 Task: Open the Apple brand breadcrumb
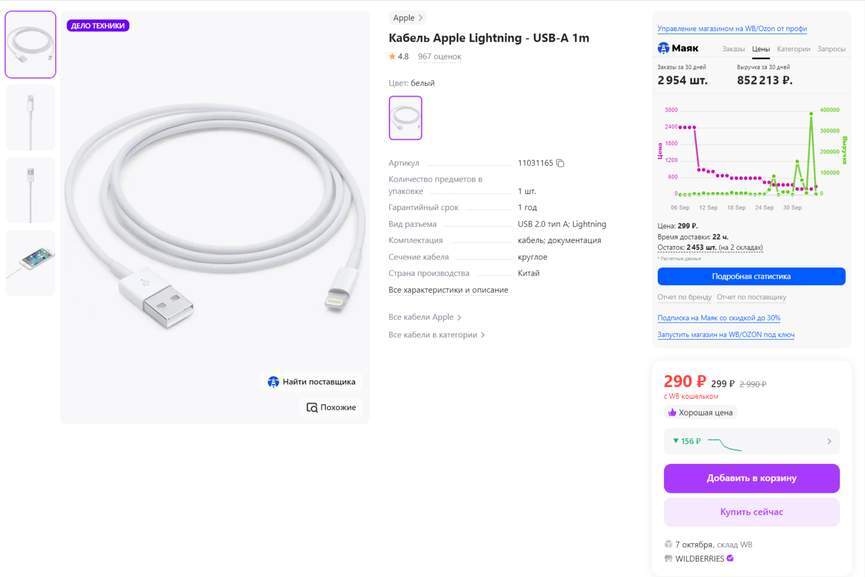click(408, 18)
